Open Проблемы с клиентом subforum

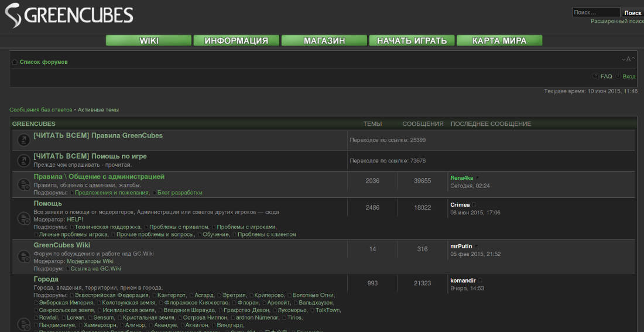266,235
